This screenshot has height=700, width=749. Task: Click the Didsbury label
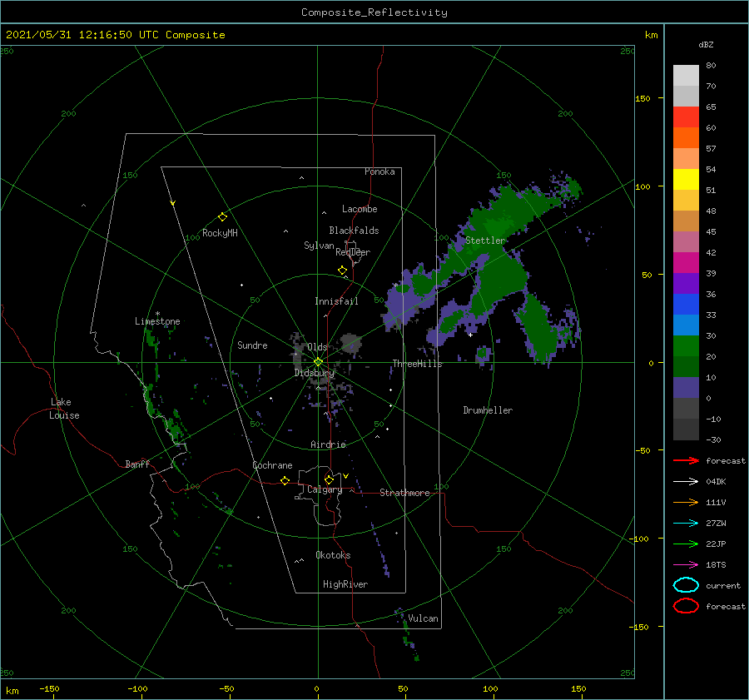click(x=315, y=373)
